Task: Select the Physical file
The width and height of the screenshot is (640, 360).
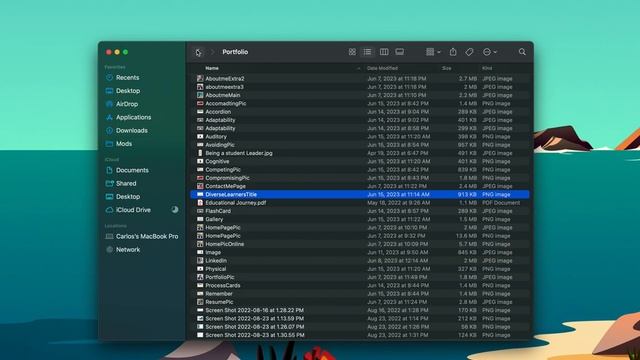Action: point(360,269)
